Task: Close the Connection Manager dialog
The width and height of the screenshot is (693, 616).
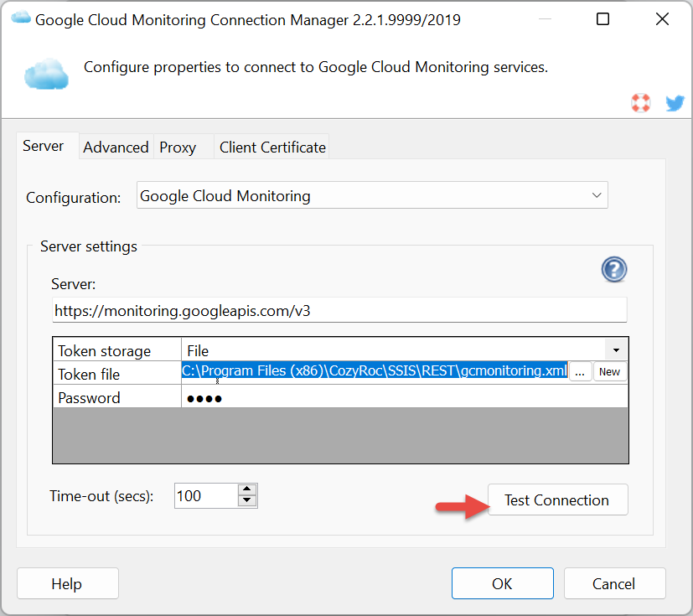Action: [x=662, y=19]
